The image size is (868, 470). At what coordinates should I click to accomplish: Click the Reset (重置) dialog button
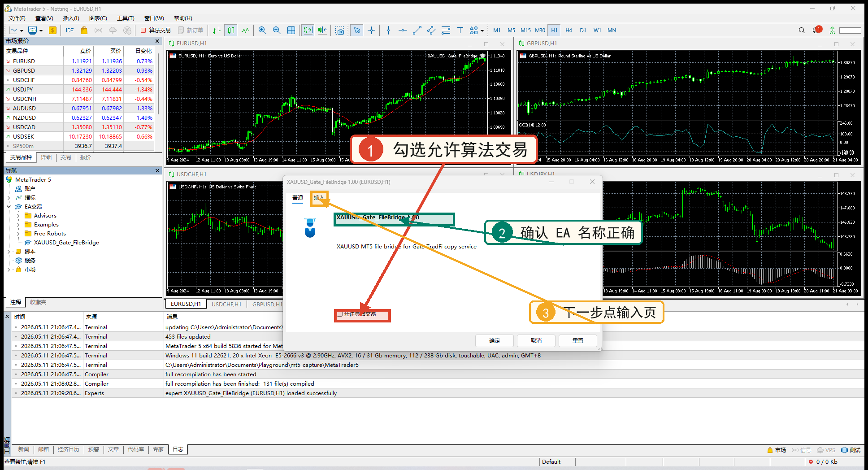point(578,341)
